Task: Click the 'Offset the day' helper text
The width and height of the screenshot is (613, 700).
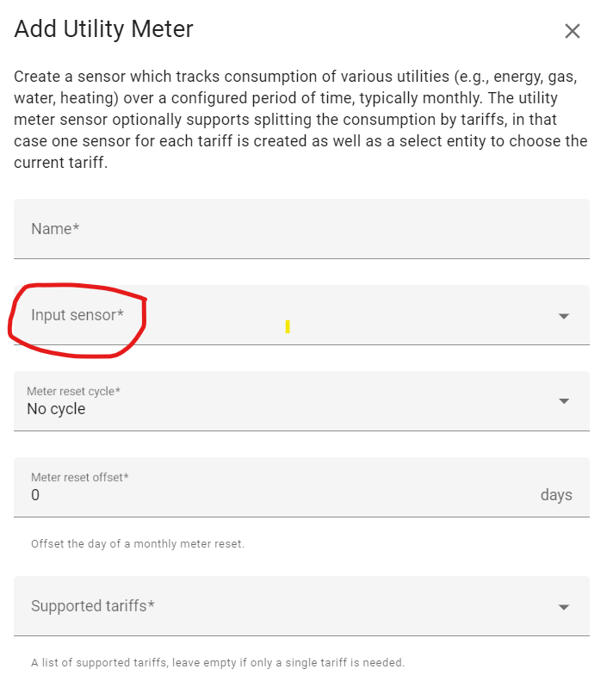Action: click(138, 544)
